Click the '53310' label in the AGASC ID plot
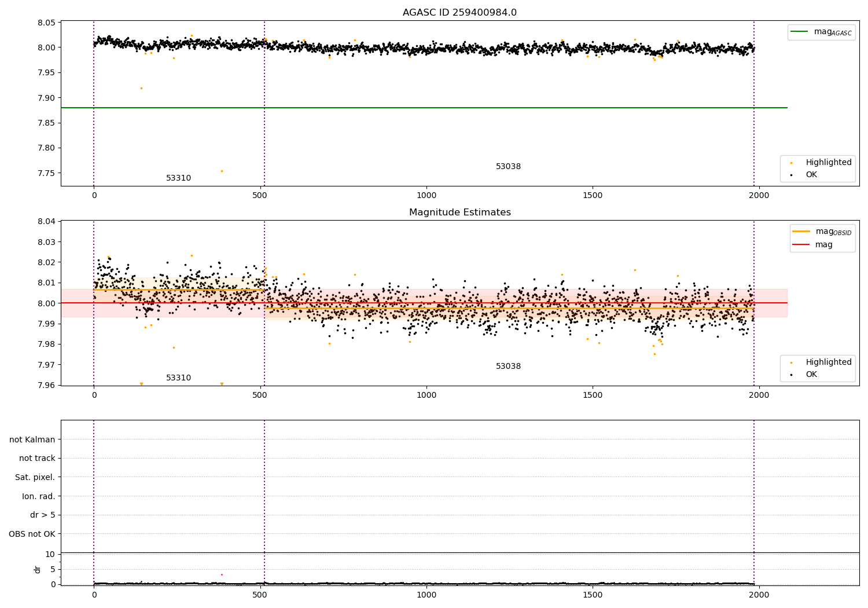 coord(178,178)
